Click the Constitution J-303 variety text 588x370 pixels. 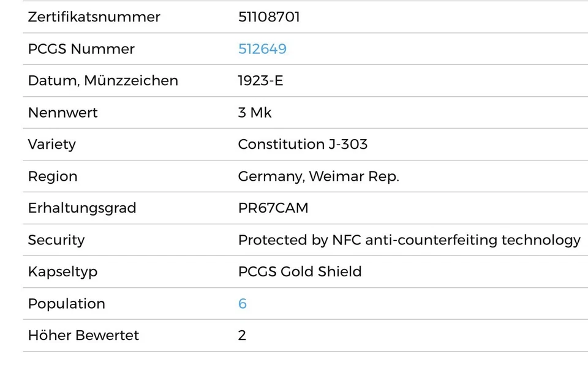click(303, 145)
